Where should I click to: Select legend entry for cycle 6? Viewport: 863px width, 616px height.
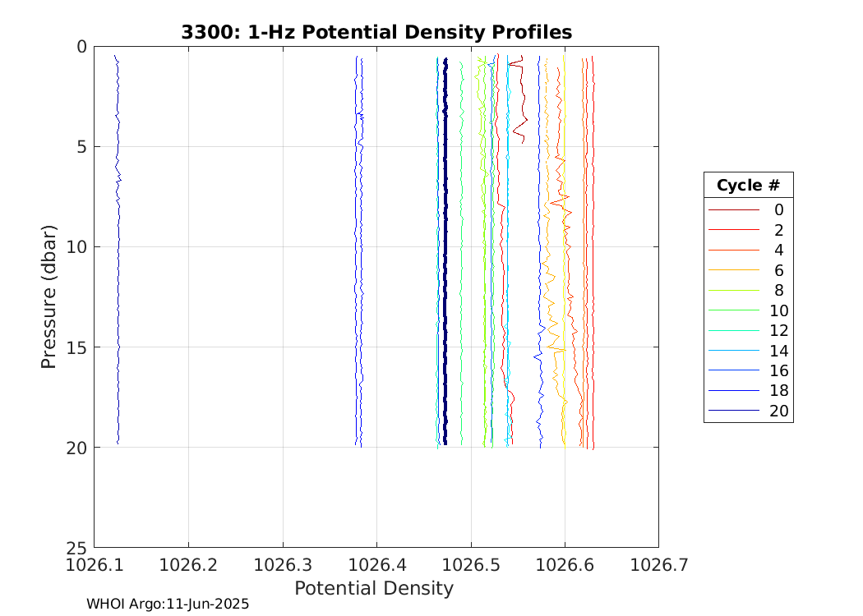[x=748, y=270]
